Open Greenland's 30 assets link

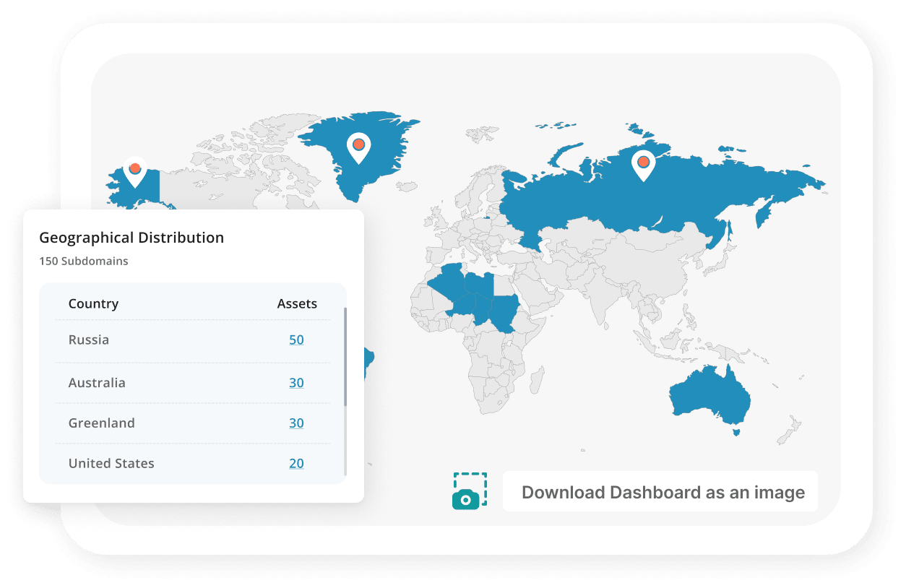296,423
